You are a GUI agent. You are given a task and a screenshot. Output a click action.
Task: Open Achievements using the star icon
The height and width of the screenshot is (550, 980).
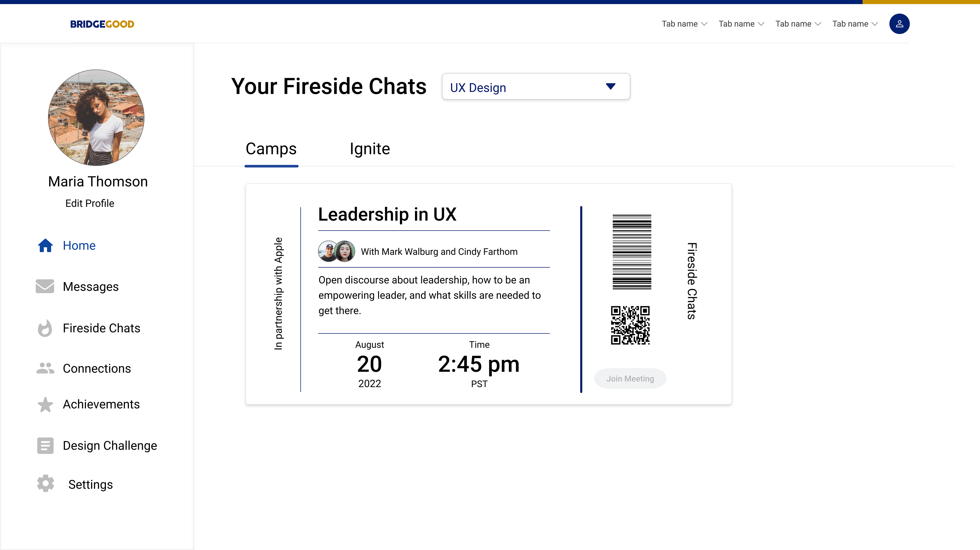[45, 404]
